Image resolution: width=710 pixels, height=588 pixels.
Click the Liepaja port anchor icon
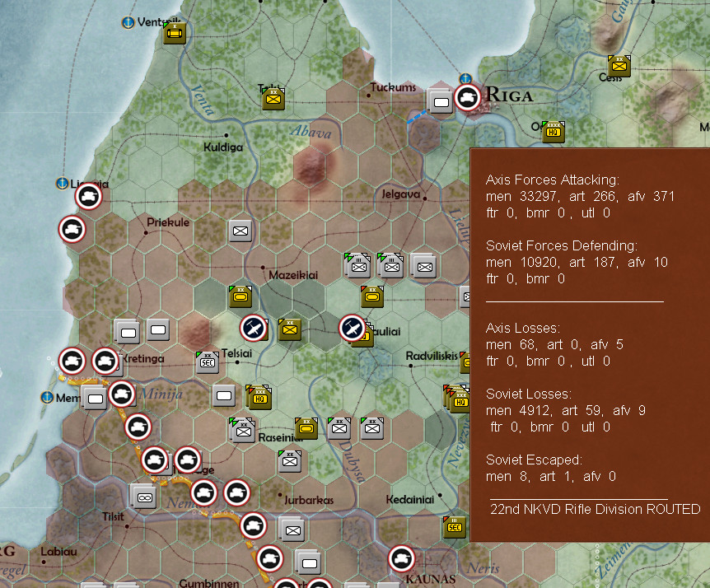click(62, 184)
